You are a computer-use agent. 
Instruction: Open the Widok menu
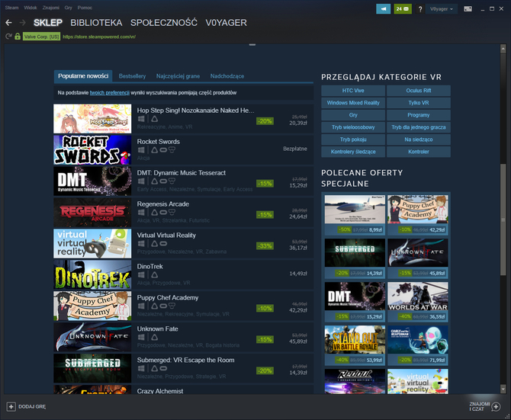pyautogui.click(x=31, y=8)
